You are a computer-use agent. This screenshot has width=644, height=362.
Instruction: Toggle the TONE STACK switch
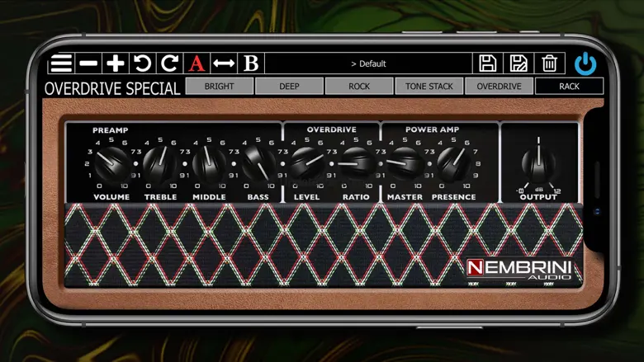[x=429, y=86]
